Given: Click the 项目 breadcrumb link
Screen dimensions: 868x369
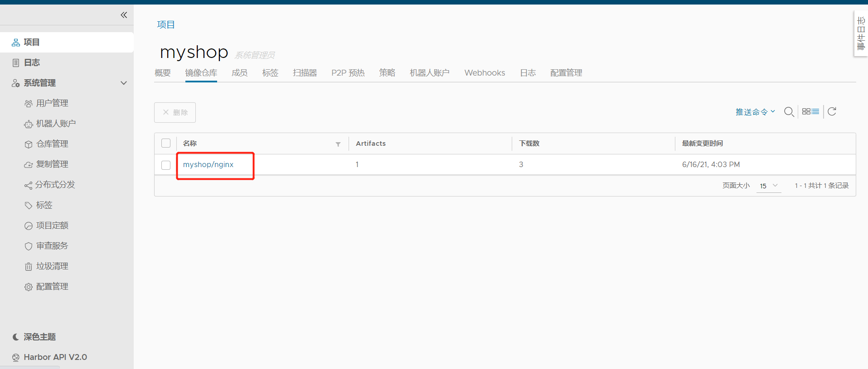Looking at the screenshot, I should click(x=166, y=24).
